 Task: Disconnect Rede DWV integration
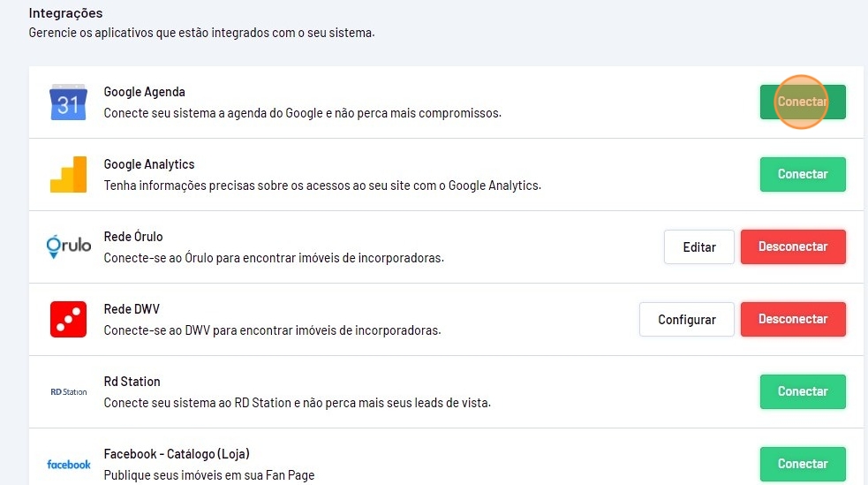793,319
